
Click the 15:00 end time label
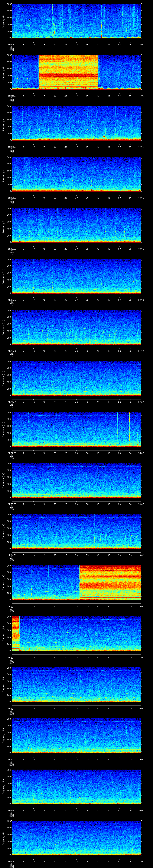(x=141, y=44)
